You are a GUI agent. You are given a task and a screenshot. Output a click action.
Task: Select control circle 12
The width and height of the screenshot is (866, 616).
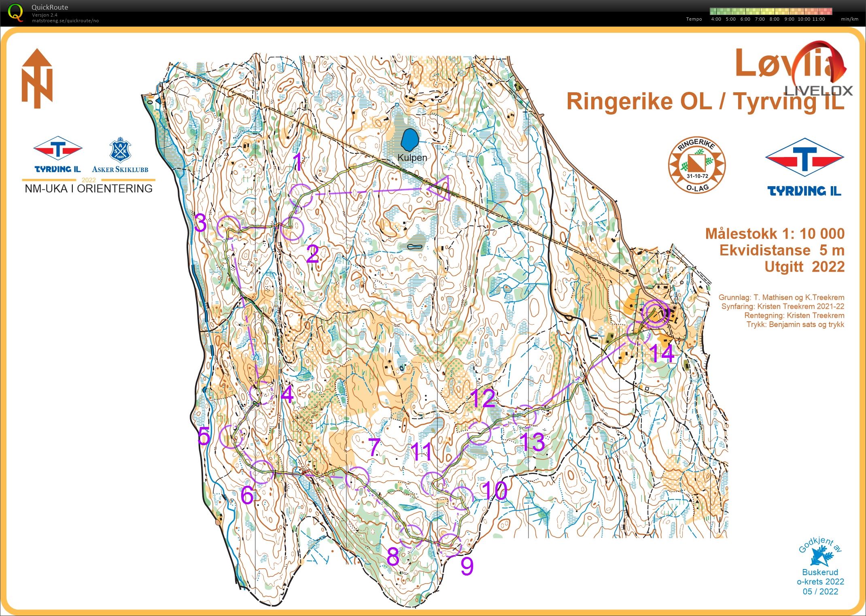pyautogui.click(x=479, y=433)
